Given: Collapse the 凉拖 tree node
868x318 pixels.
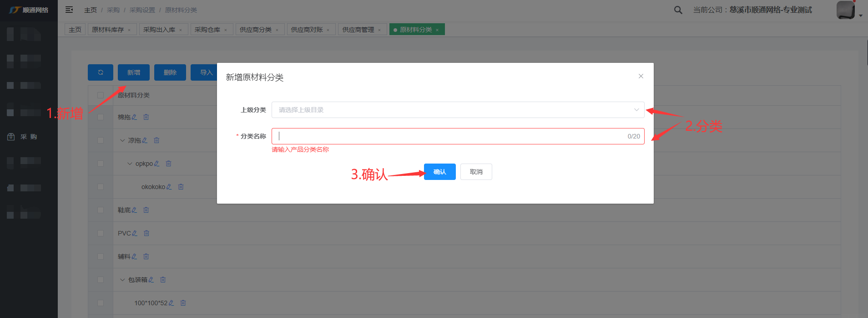Looking at the screenshot, I should 122,140.
